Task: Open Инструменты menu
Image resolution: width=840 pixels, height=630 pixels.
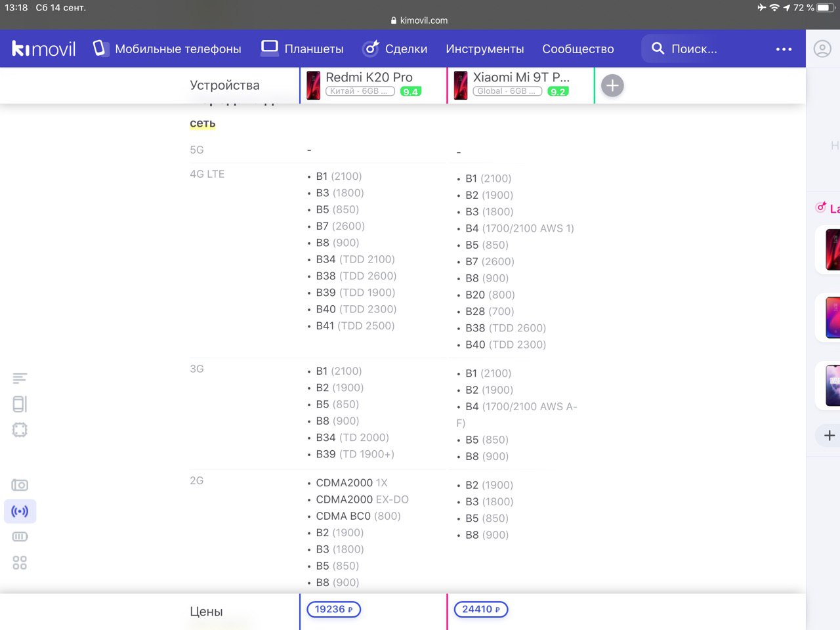Action: point(485,49)
